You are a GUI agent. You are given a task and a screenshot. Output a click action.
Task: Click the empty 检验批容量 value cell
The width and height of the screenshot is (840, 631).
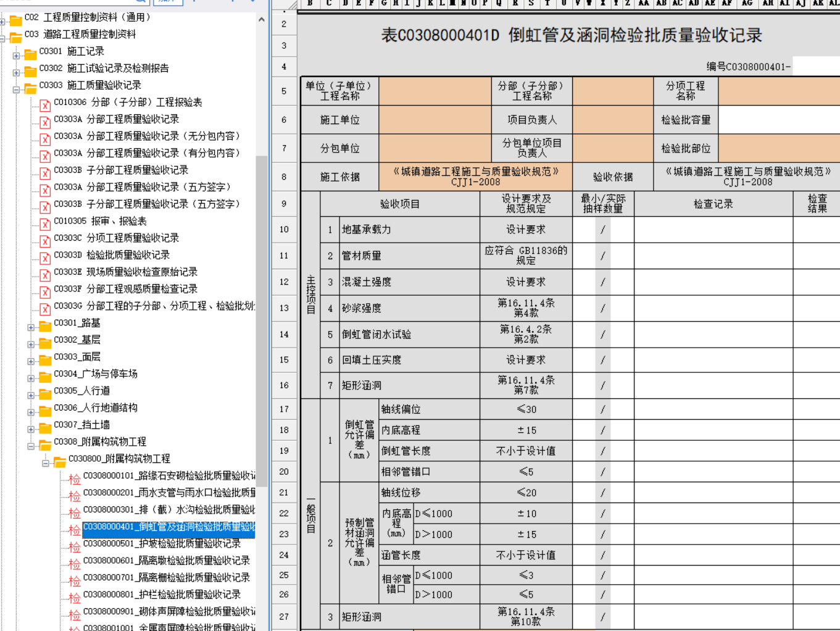point(779,120)
